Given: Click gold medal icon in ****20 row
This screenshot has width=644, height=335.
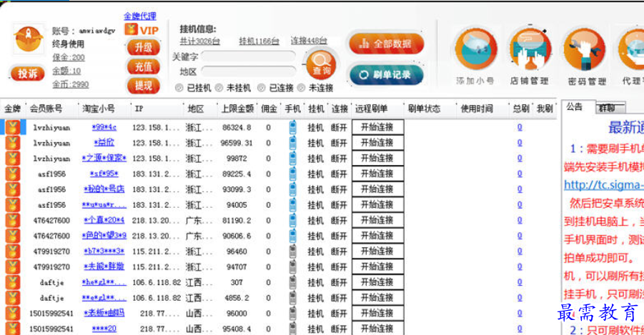Looking at the screenshot, I should pyautogui.click(x=12, y=329).
